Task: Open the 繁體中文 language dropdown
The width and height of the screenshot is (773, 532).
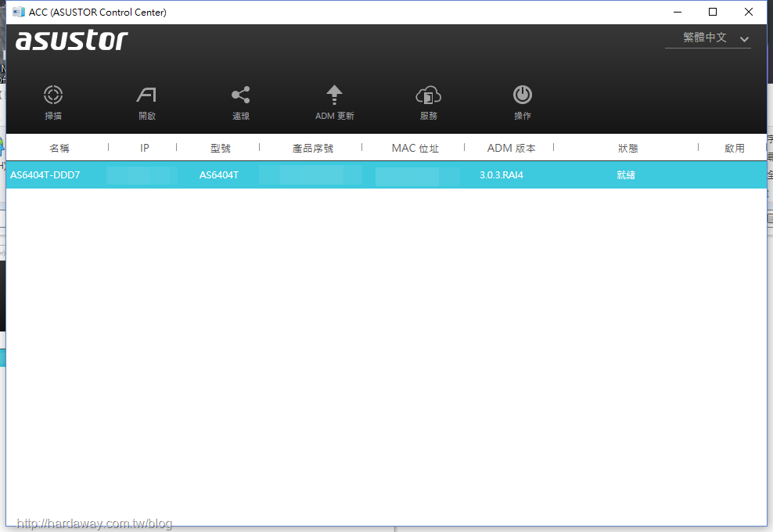Action: [708, 38]
